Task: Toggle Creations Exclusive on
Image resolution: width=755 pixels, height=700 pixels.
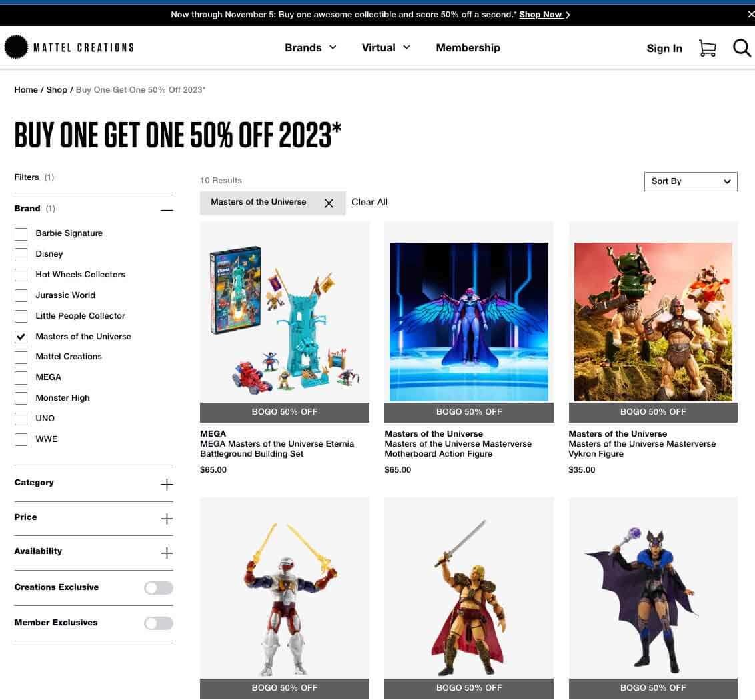Action: point(158,587)
